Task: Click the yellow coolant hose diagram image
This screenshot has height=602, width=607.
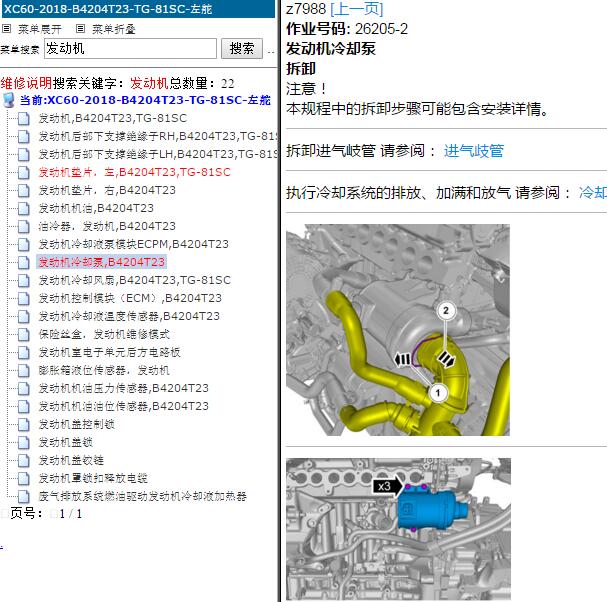Action: pos(398,330)
